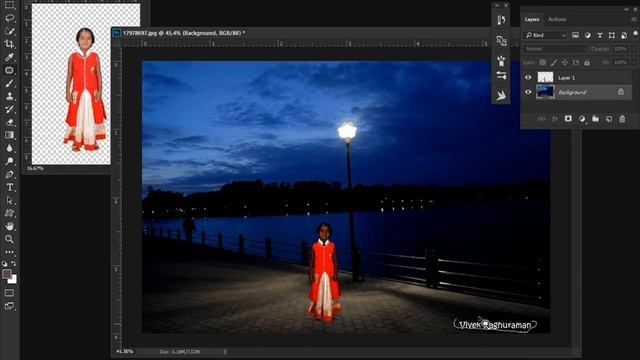
Task: Select the Eyedropper tool
Action: (x=9, y=57)
